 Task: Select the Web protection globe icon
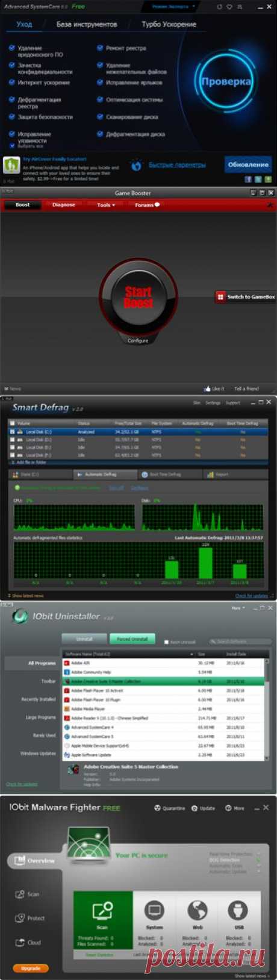[x=197, y=910]
